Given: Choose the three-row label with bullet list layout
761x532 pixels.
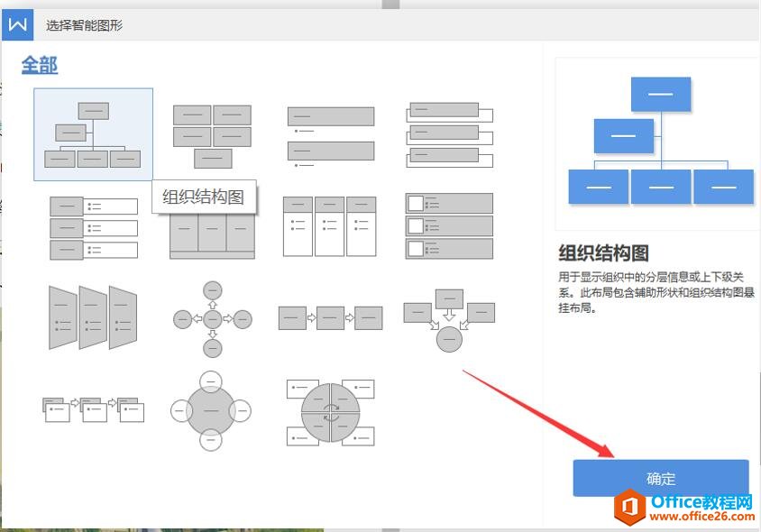Looking at the screenshot, I should pos(94,227).
